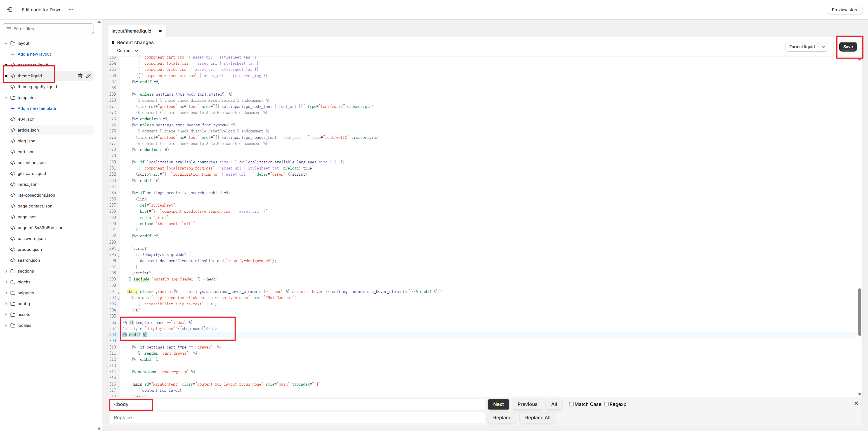868x431 pixels.
Task: Click the Replace All button
Action: click(538, 417)
